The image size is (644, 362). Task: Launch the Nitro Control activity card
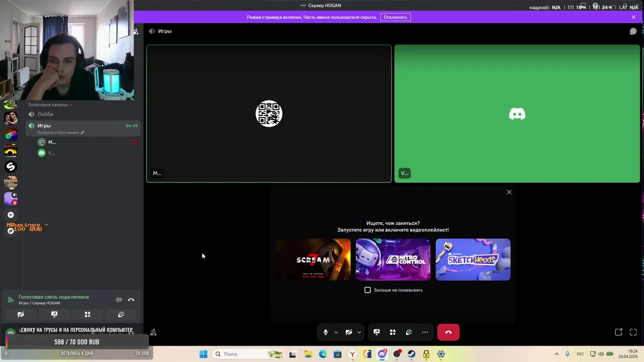click(393, 259)
